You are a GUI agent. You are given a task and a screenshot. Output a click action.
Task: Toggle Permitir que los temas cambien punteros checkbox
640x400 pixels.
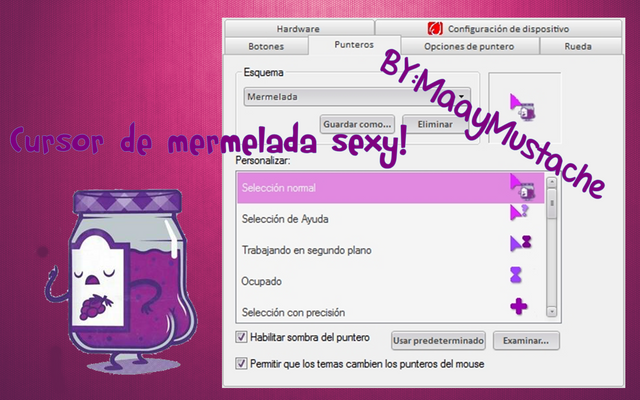coord(241,363)
